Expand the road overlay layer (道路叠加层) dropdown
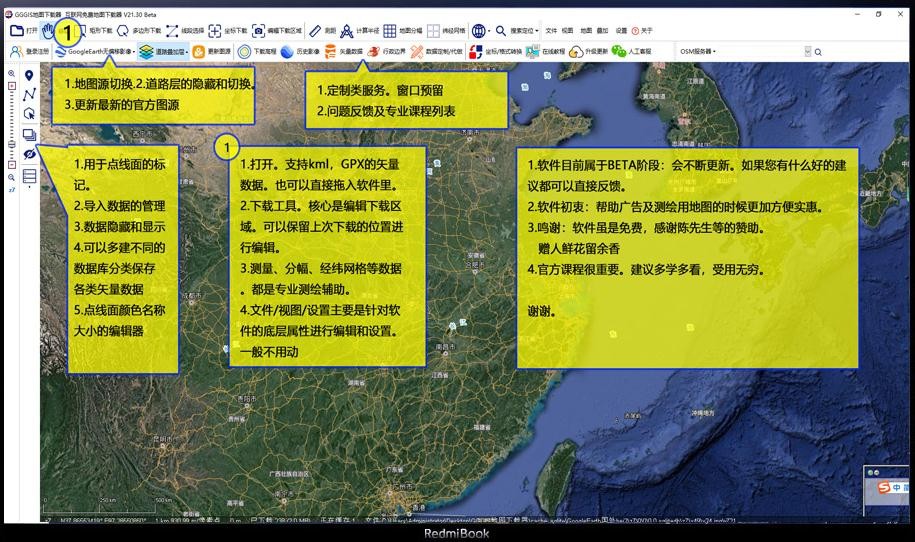 [x=163, y=52]
